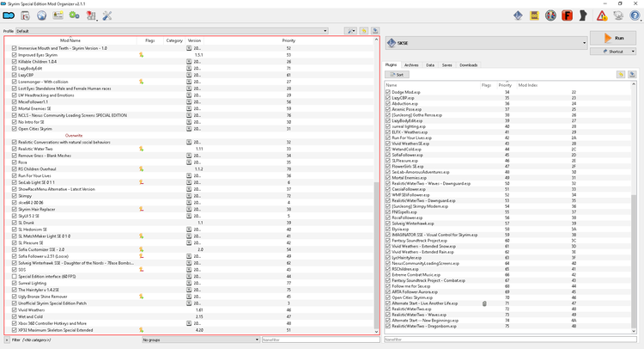Screen dimensions: 644x349
Task: Click the plugin list Namefilter input field
Action: click(510, 340)
